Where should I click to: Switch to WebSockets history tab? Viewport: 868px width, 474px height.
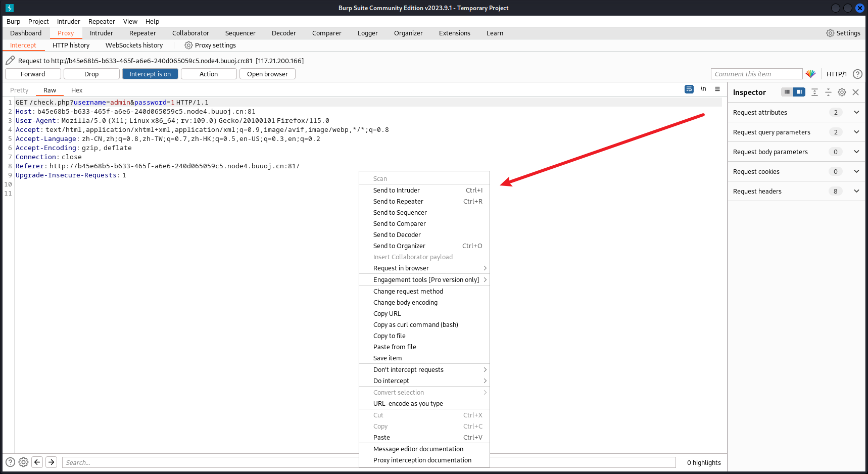click(134, 45)
